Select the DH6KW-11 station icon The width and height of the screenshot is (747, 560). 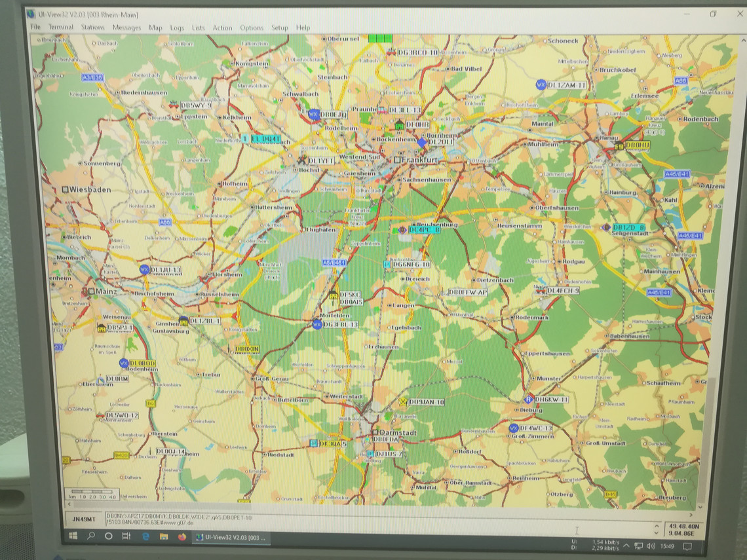[x=528, y=399]
